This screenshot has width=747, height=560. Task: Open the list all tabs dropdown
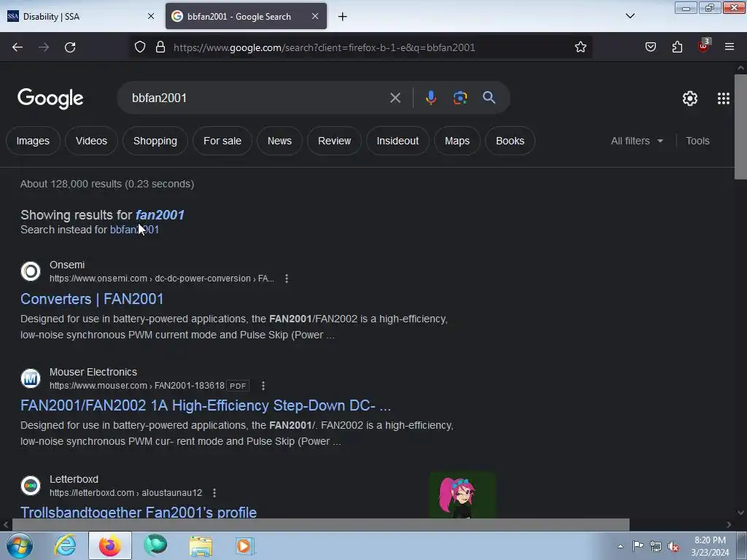(x=630, y=16)
